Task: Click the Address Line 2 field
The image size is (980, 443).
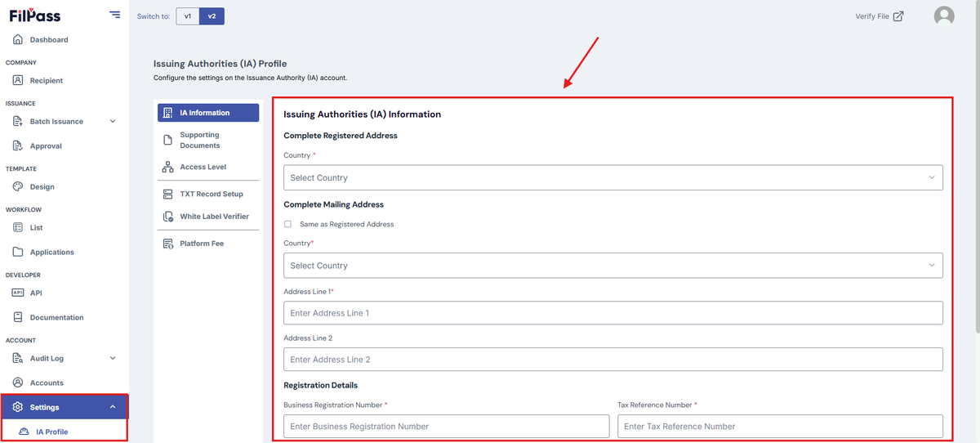Action: point(613,360)
